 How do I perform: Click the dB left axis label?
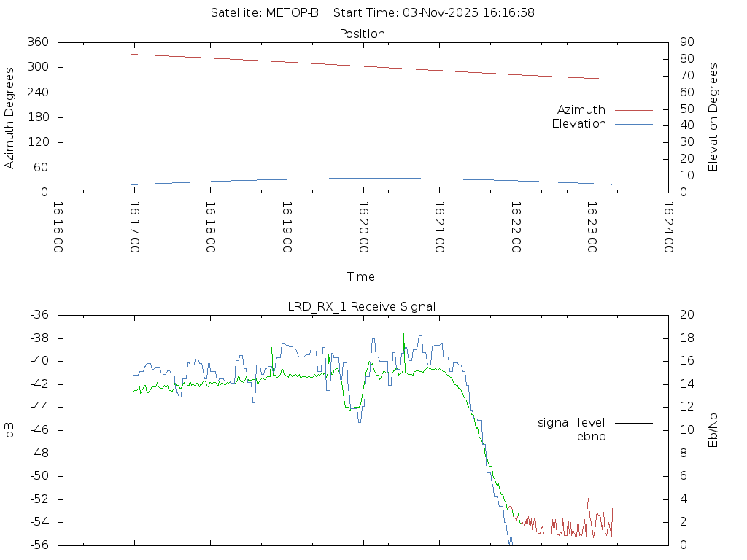(x=9, y=429)
